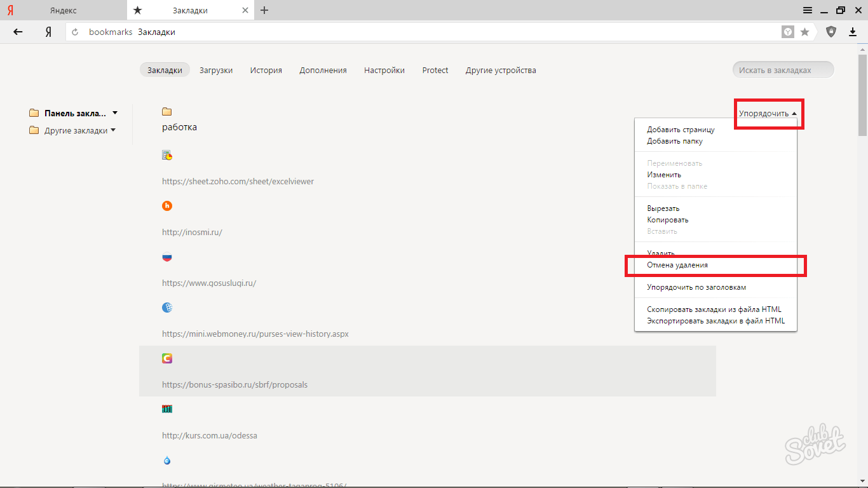This screenshot has width=868, height=488.
Task: Click the page reload icon
Action: click(75, 32)
